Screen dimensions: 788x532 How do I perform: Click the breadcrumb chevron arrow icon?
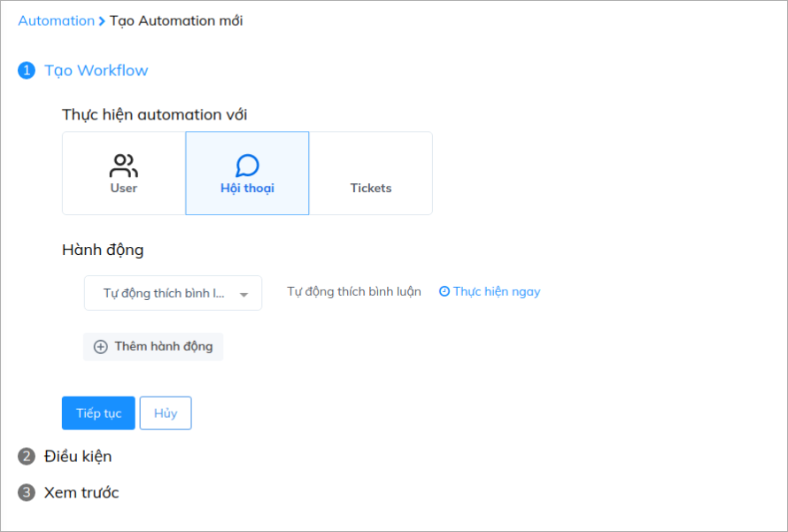102,21
